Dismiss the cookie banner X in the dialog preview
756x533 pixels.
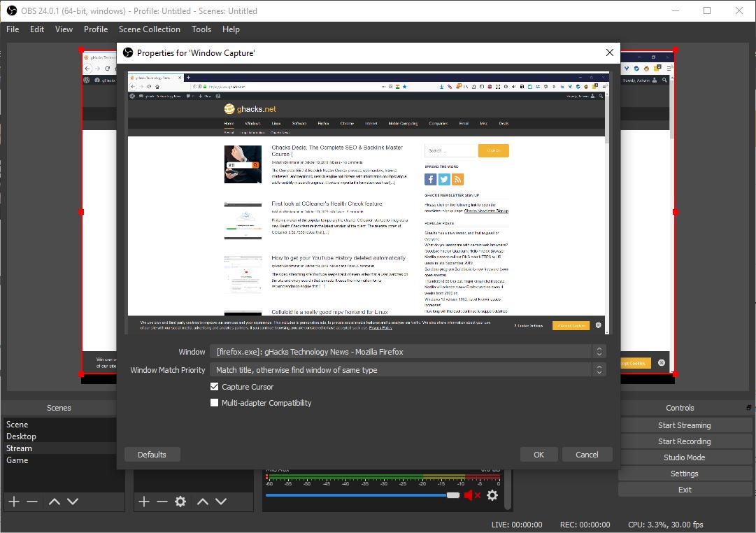599,325
